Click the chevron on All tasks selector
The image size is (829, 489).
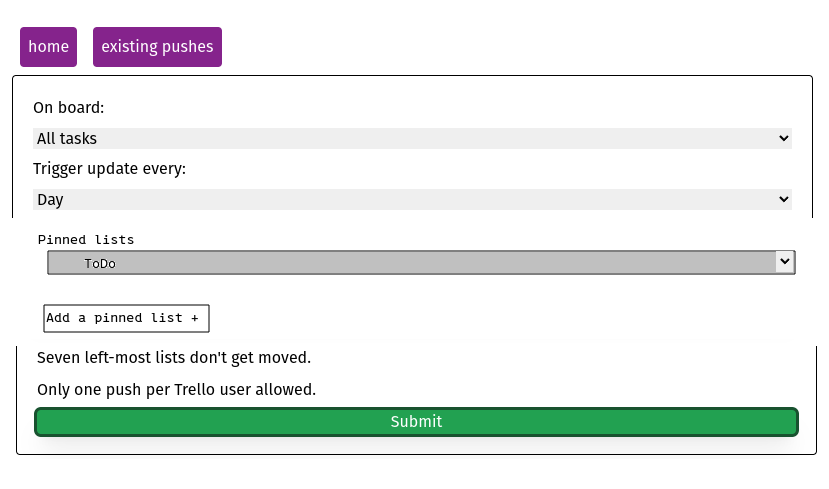pos(784,139)
